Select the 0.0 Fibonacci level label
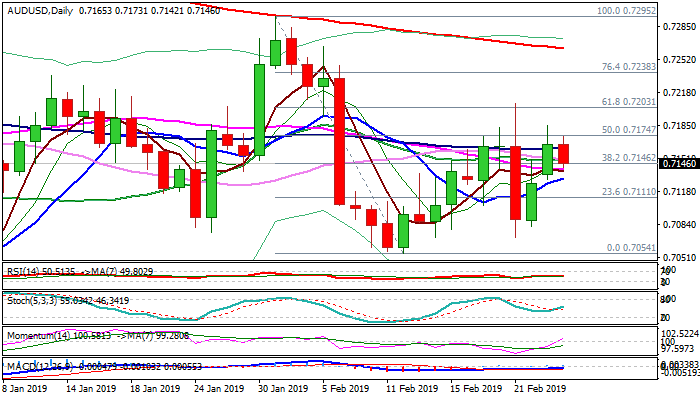This screenshot has height=400, width=700. click(x=628, y=248)
